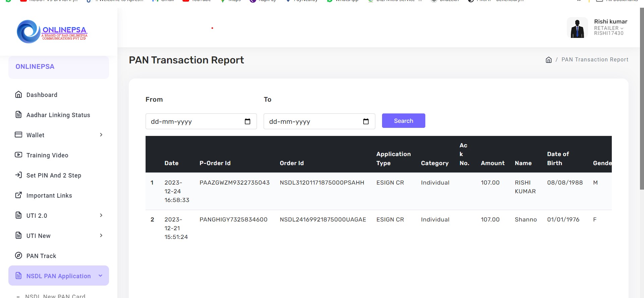
Task: Click the From date input field
Action: pyautogui.click(x=195, y=121)
